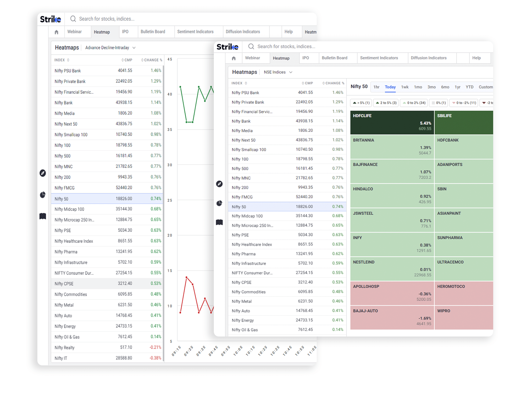Sort by INDEX column in front window
The width and height of the screenshot is (532, 395).
[239, 83]
